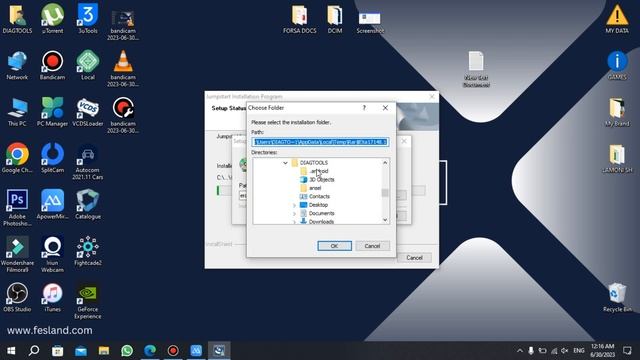Open the PC Manager desktop icon
The height and width of the screenshot is (360, 640).
pyautogui.click(x=52, y=112)
